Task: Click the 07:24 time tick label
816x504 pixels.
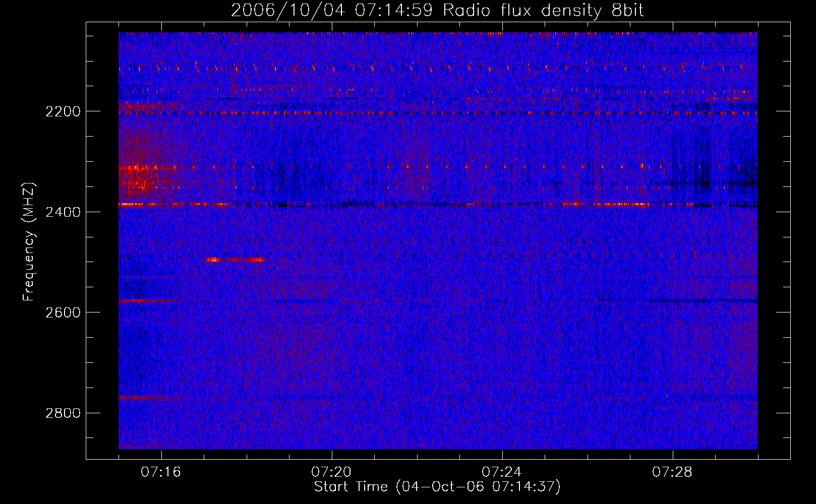Action: [x=502, y=472]
